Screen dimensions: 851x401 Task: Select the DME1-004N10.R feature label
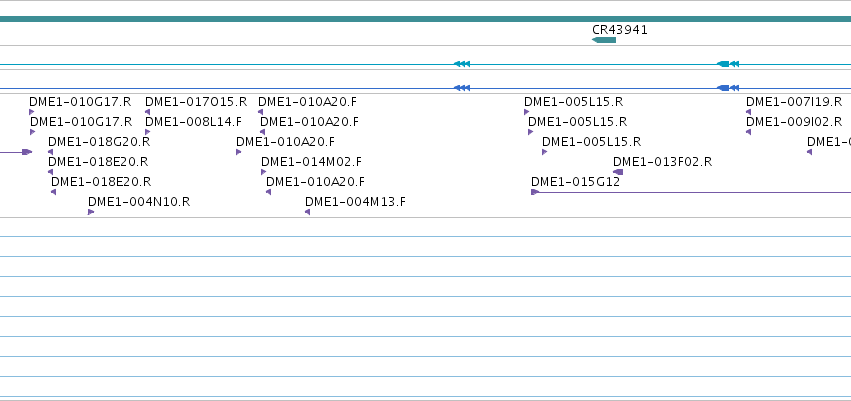pos(139,202)
